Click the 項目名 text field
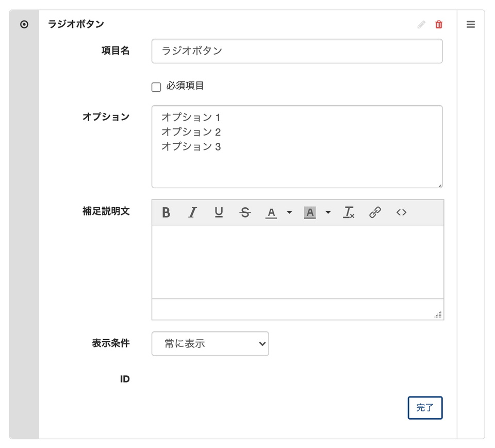The width and height of the screenshot is (495, 448). click(297, 51)
